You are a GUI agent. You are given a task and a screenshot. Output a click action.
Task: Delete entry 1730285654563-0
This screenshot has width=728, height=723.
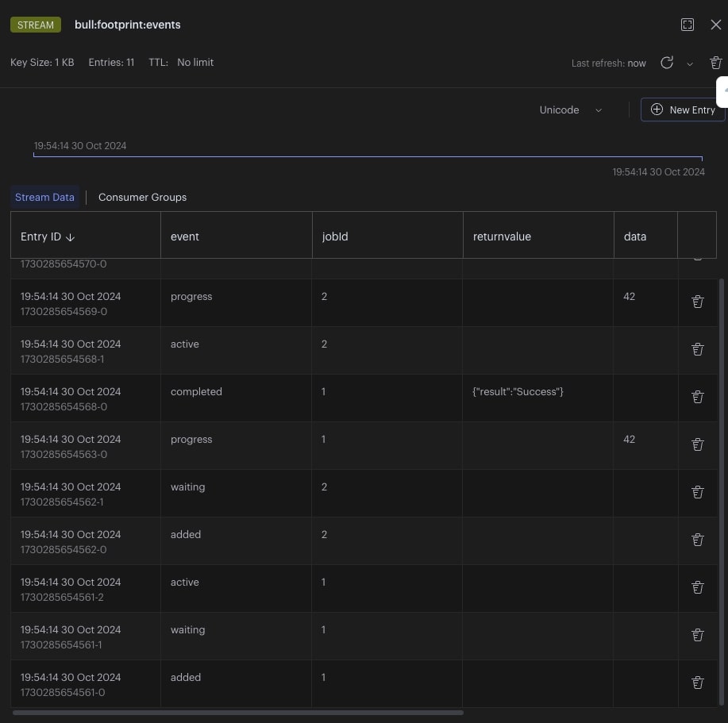click(x=698, y=444)
